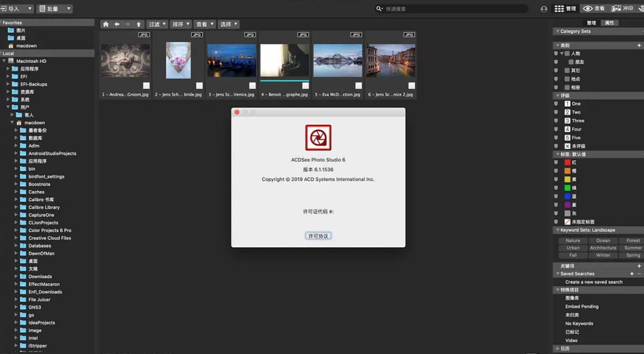
Task: Click the Nature keyword button
Action: click(x=573, y=241)
